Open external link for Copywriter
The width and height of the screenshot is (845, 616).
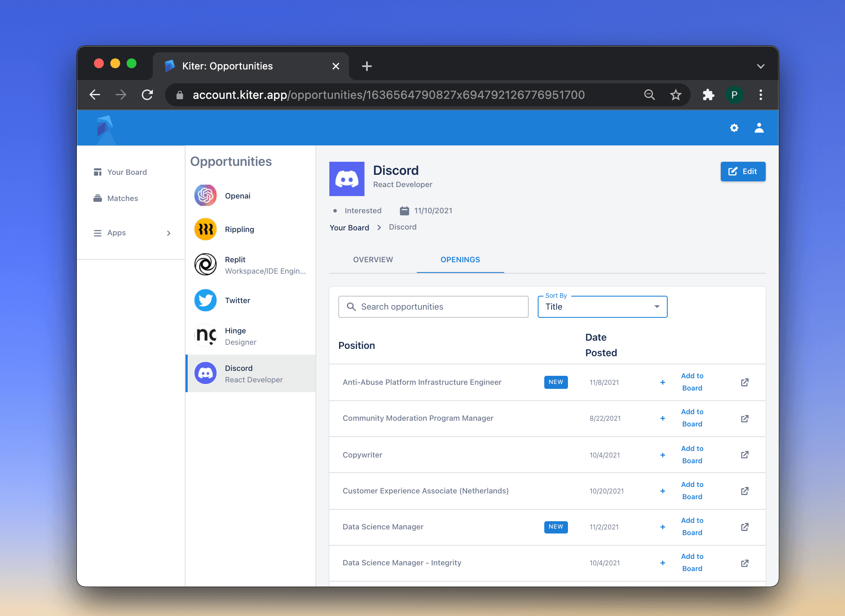[744, 455]
